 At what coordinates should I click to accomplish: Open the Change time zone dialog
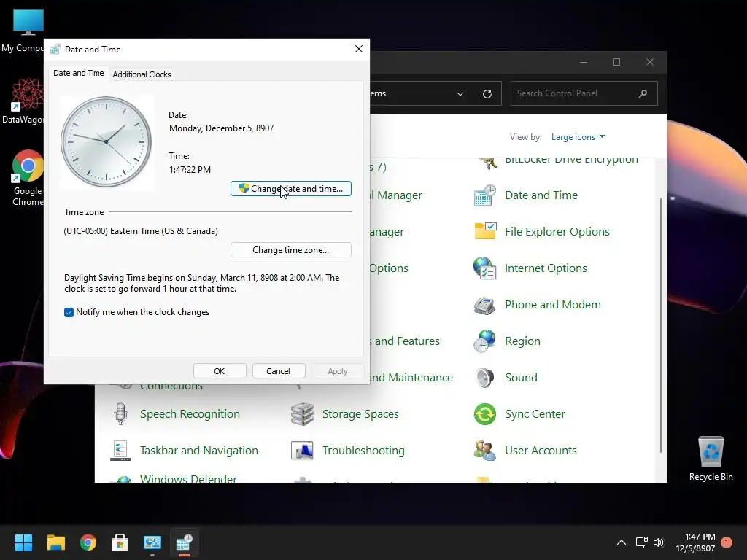[x=290, y=250]
